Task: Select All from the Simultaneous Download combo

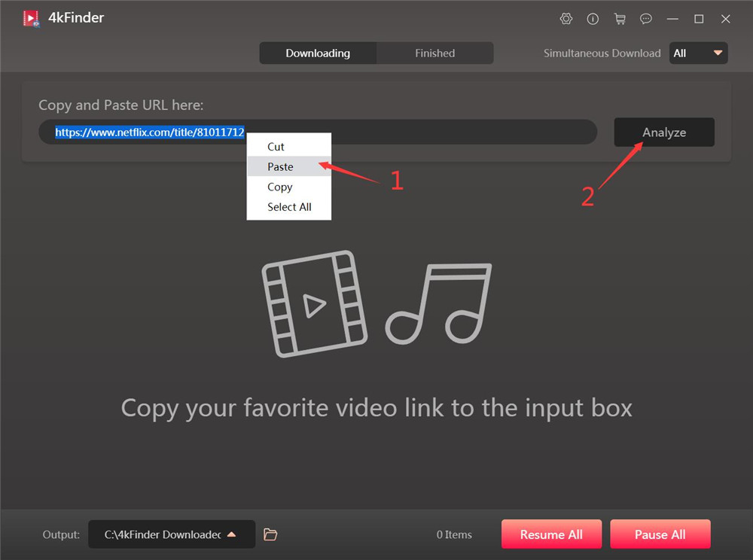Action: [x=685, y=53]
